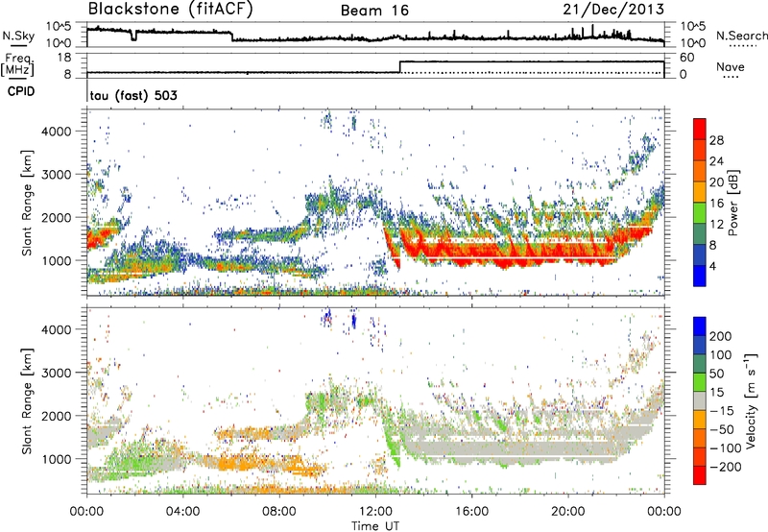Click the "Time UT" axis title
Screen dimensions: 768x532
375,526
